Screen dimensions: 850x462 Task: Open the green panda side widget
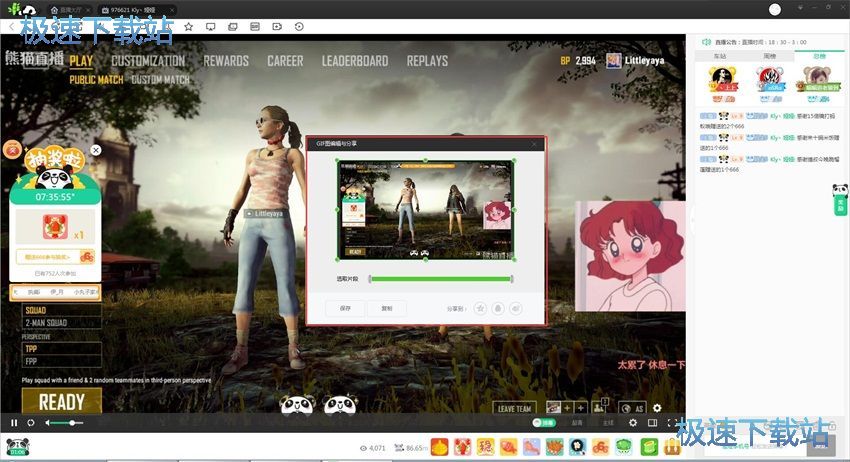coord(840,200)
